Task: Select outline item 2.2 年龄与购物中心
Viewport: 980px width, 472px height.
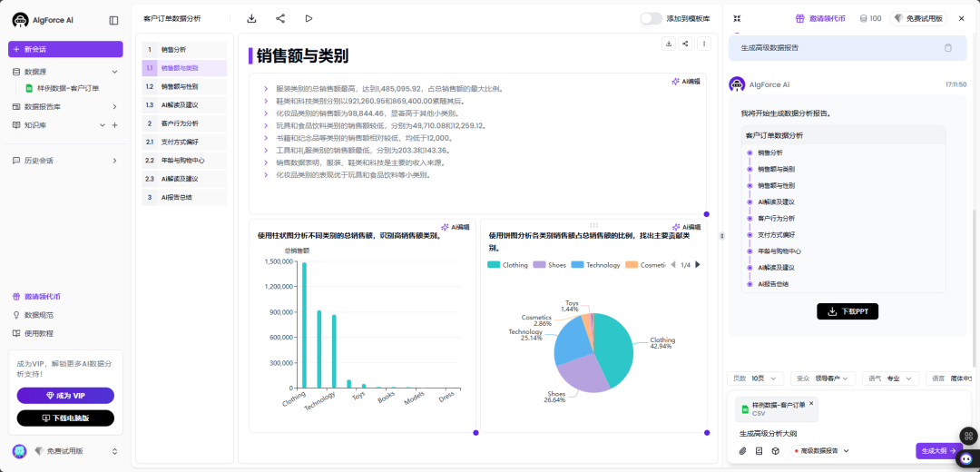Action: pos(184,161)
